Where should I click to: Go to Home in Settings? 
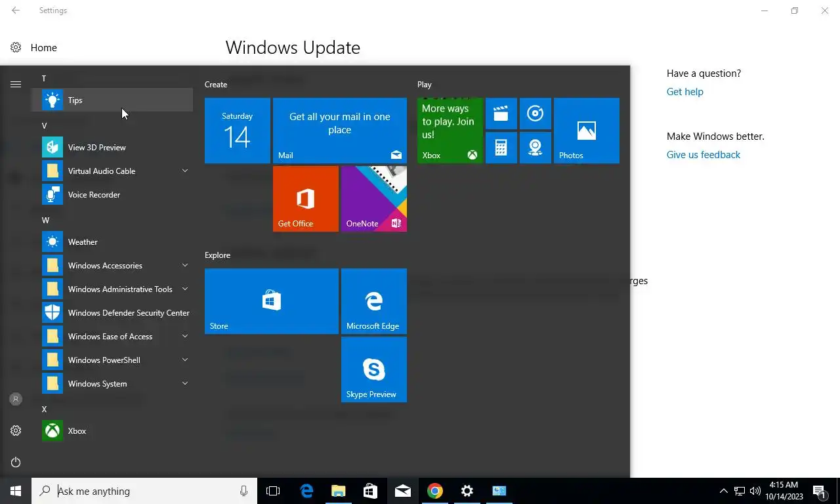pos(33,48)
